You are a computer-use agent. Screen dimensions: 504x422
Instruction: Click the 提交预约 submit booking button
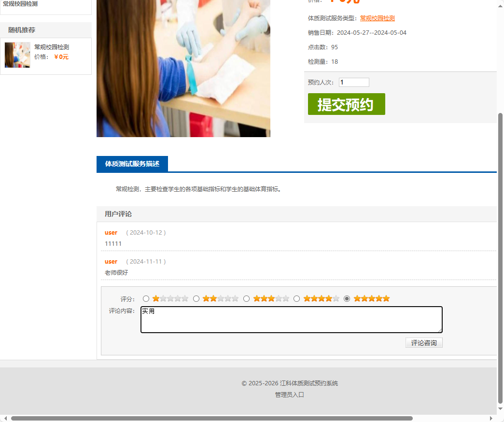[x=346, y=104]
